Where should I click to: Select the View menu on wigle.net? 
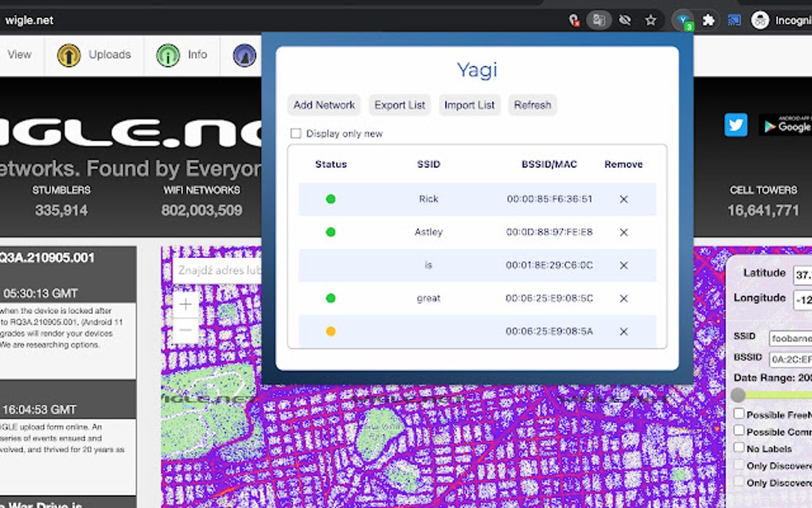pos(18,55)
